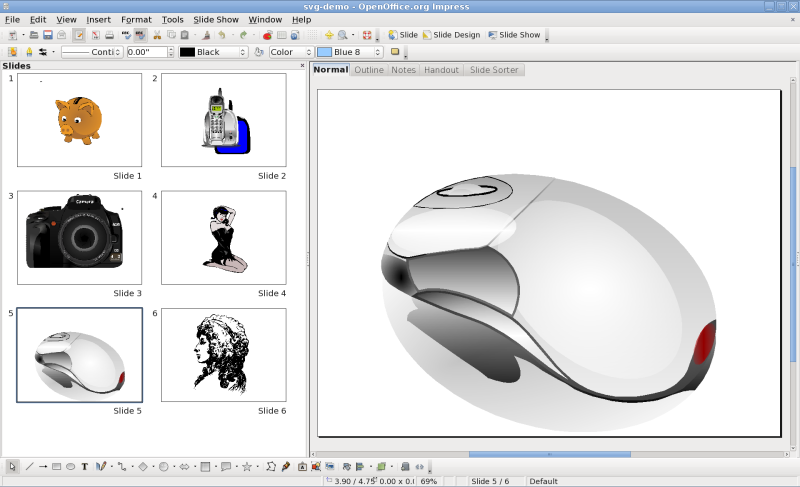Toggle the Shadow button in line toolbar
This screenshot has height=487, width=800.
pyautogui.click(x=395, y=52)
